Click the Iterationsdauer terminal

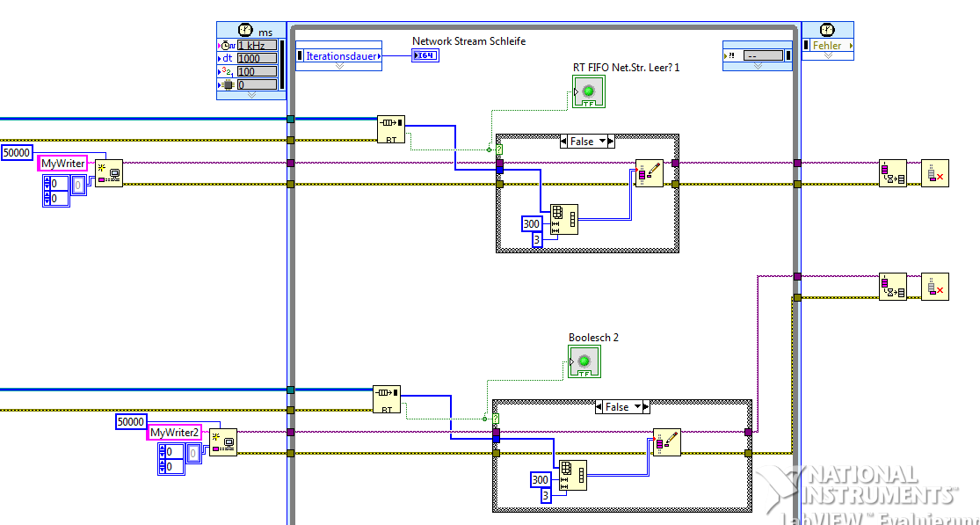click(x=343, y=55)
